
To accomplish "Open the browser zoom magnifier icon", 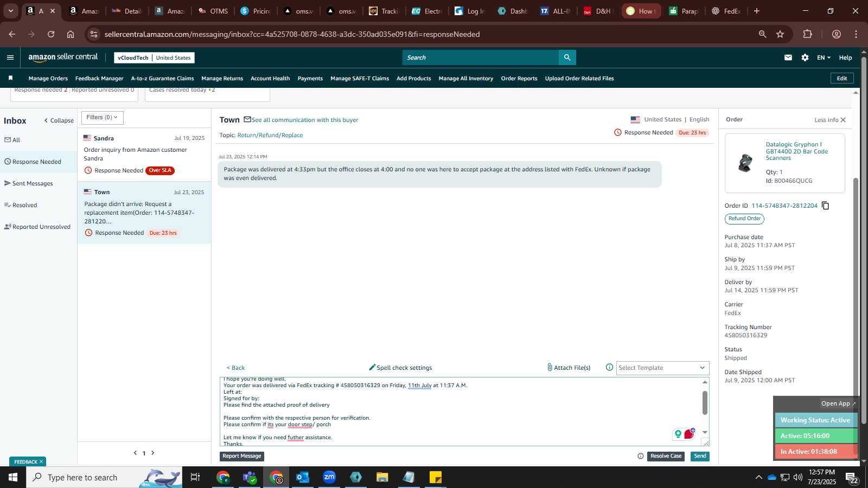I will click(762, 34).
